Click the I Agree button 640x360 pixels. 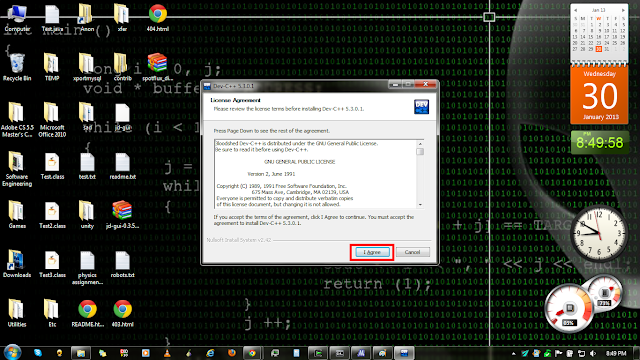click(372, 252)
